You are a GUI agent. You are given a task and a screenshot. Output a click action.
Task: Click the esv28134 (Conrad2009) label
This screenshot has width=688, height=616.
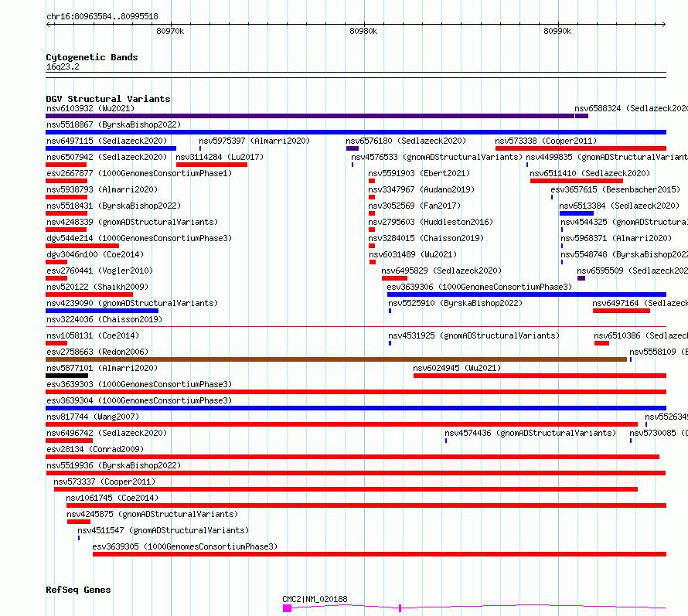(95, 449)
